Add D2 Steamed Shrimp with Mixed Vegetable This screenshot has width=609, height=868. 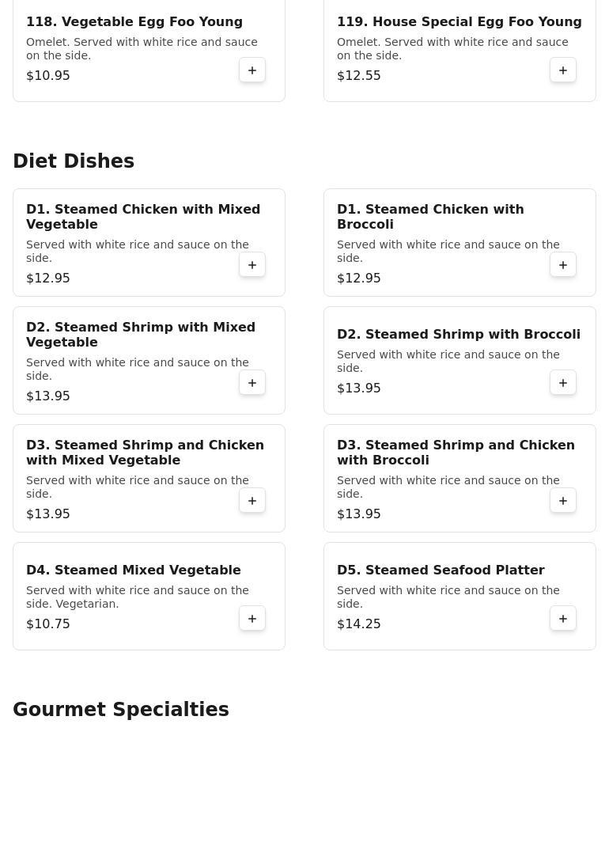(x=252, y=383)
